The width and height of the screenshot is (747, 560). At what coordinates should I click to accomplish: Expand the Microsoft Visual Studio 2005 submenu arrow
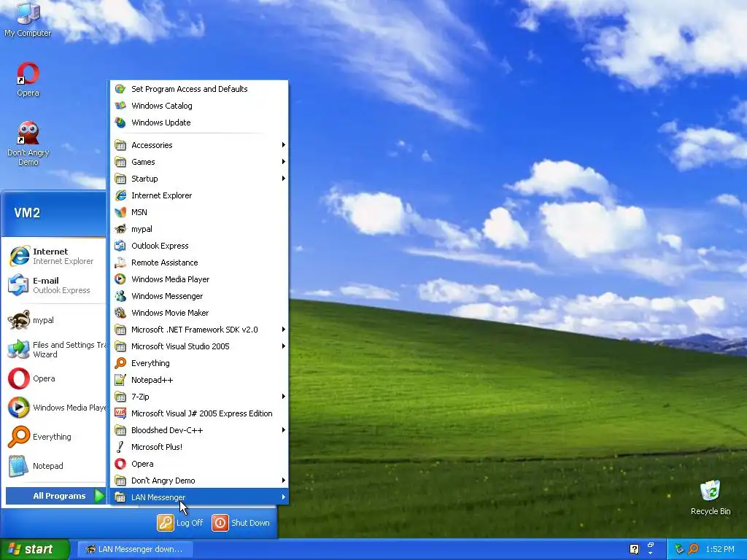point(284,346)
